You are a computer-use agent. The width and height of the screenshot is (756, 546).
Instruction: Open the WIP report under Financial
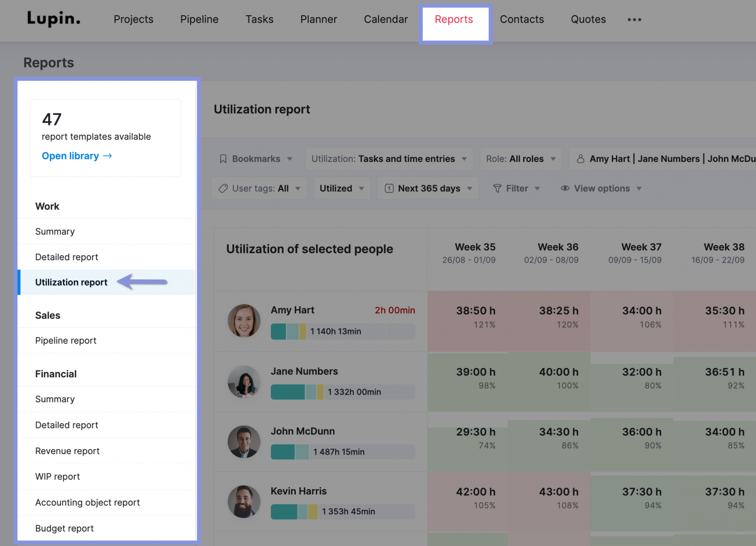point(58,476)
